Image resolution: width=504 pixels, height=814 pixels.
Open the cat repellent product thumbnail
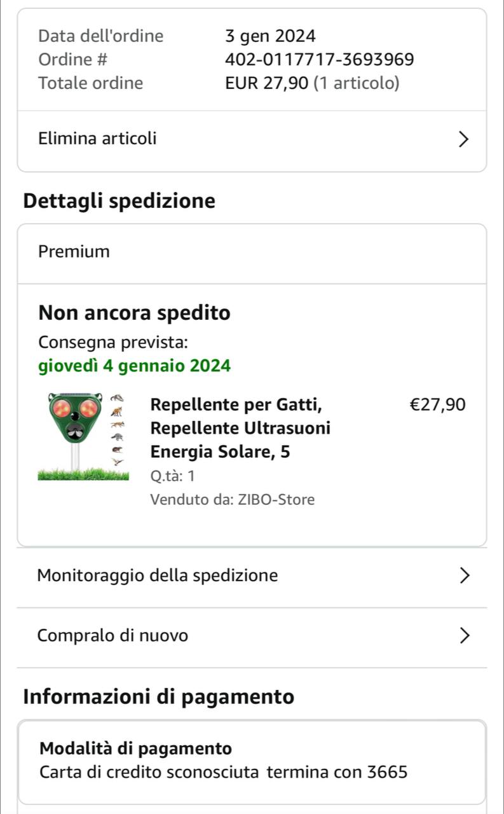(x=83, y=437)
